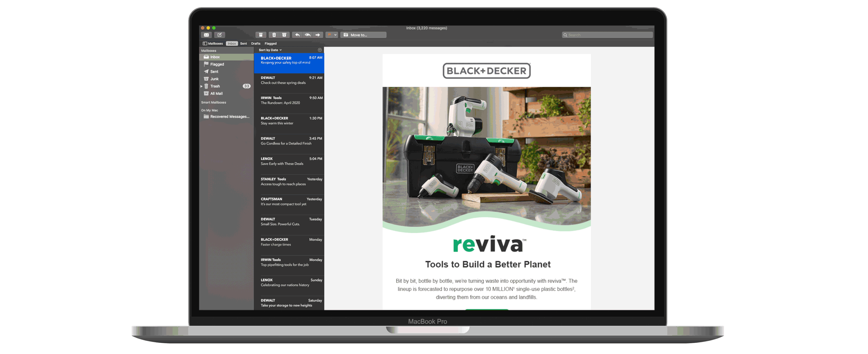Flag the message with orange flag
The width and height of the screenshot is (868, 354).
coord(329,35)
